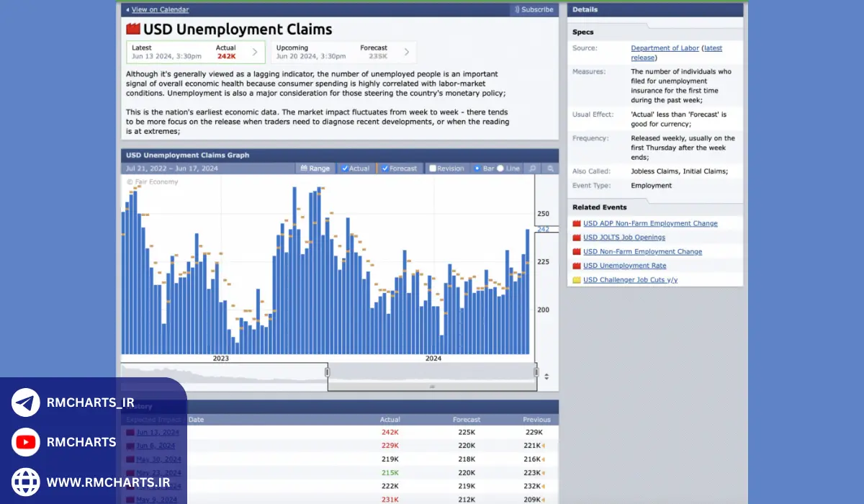Click the zoom-out magnifier on chart toolbar

[550, 168]
